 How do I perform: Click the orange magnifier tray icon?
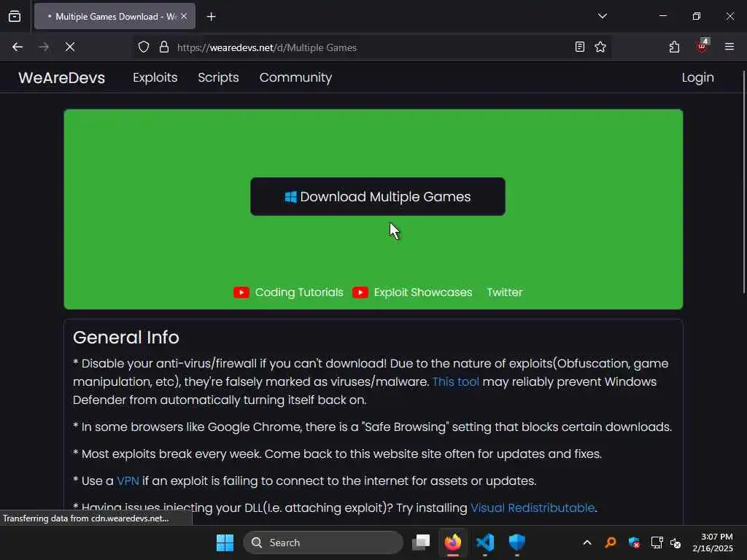[611, 542]
